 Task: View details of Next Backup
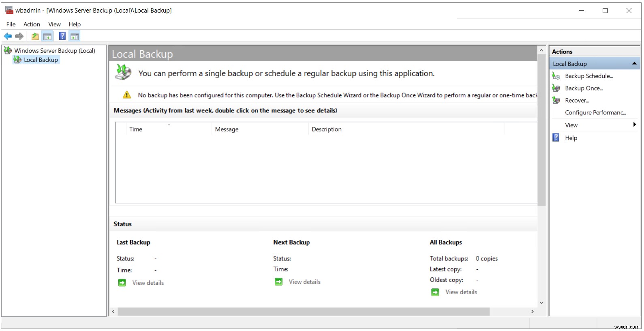(x=304, y=282)
